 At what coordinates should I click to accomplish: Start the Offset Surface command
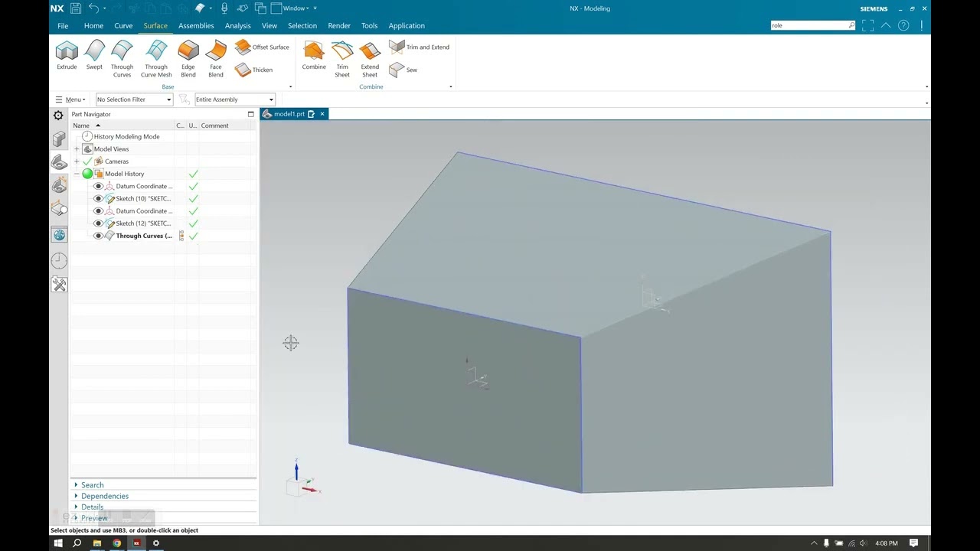[262, 47]
